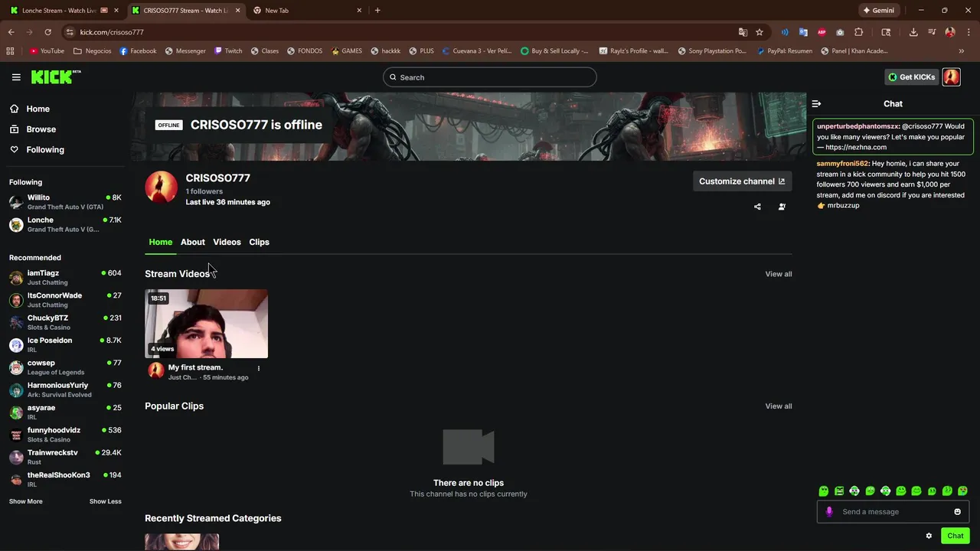This screenshot has width=980, height=551.
Task: Open YouTube bookmark
Action: pos(47,51)
